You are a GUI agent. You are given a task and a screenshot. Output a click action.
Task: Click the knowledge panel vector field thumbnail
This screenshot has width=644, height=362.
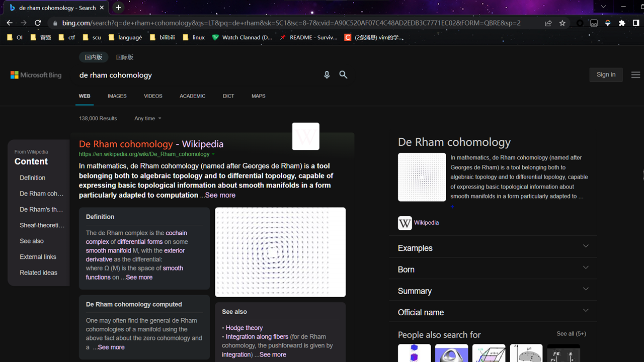pos(422,177)
